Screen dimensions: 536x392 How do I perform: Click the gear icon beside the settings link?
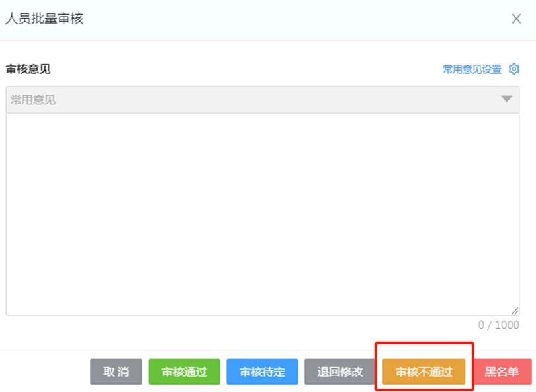point(514,69)
